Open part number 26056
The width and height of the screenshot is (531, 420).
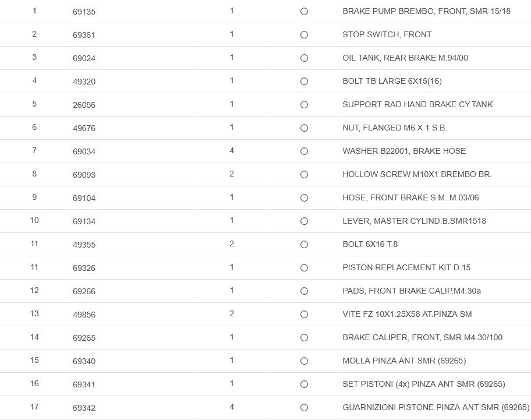(x=84, y=105)
